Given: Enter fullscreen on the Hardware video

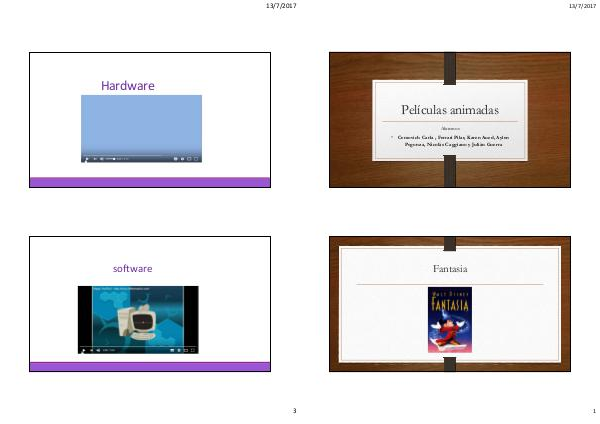Looking at the screenshot, I should [196, 158].
